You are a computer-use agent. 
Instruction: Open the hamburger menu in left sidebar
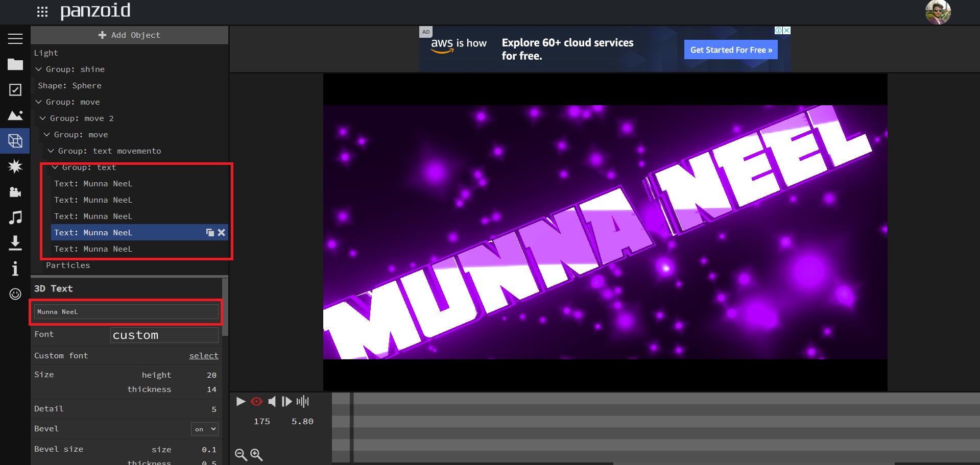(15, 39)
